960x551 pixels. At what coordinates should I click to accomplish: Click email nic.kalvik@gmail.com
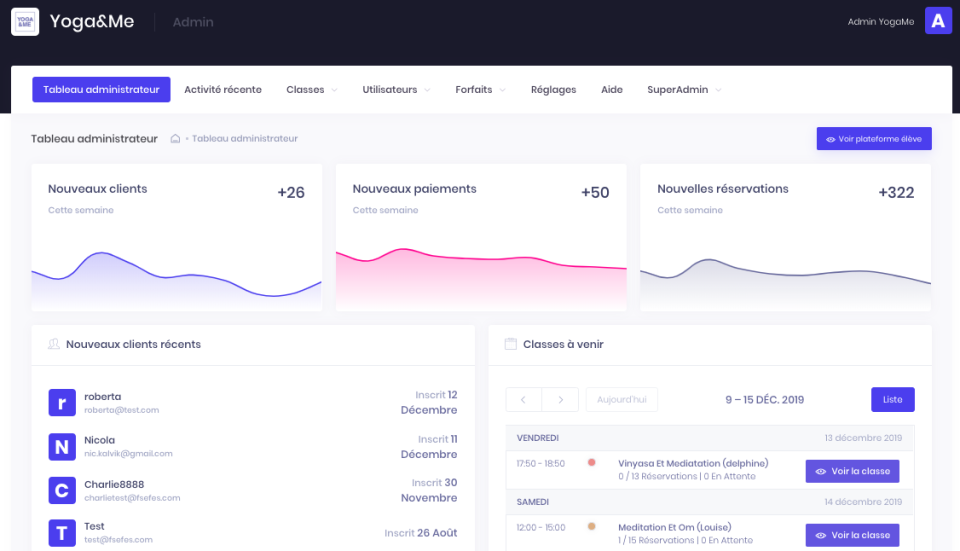(x=128, y=454)
